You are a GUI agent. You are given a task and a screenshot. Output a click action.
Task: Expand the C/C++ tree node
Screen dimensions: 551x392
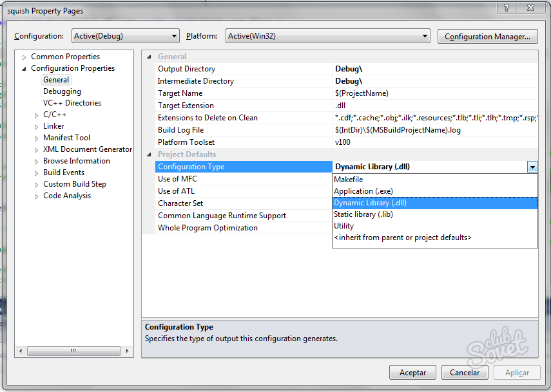pos(37,115)
